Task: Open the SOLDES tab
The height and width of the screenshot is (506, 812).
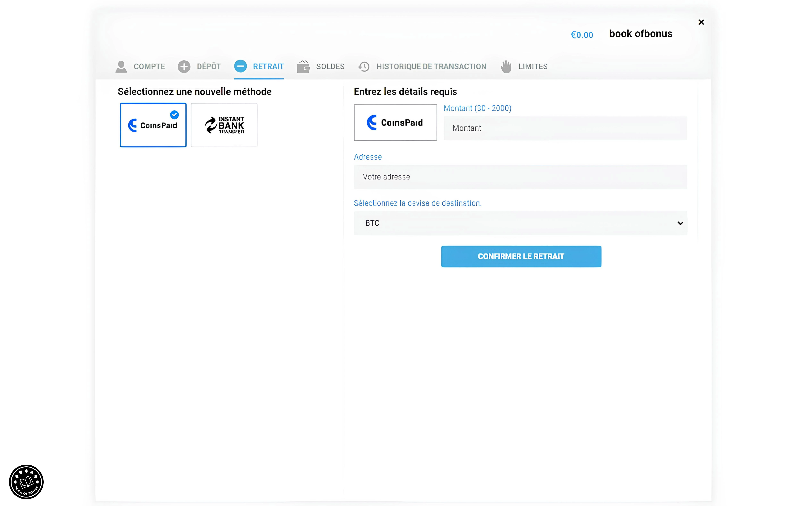Action: [x=320, y=67]
